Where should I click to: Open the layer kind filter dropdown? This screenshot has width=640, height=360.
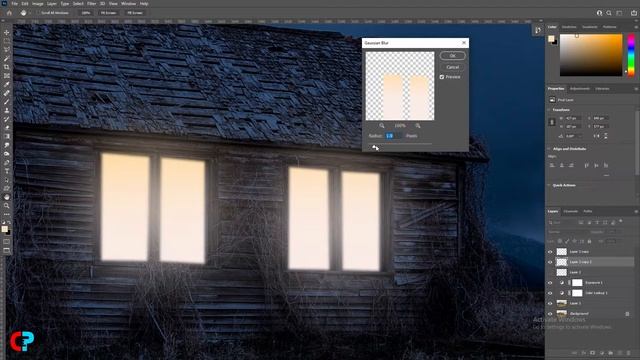562,223
